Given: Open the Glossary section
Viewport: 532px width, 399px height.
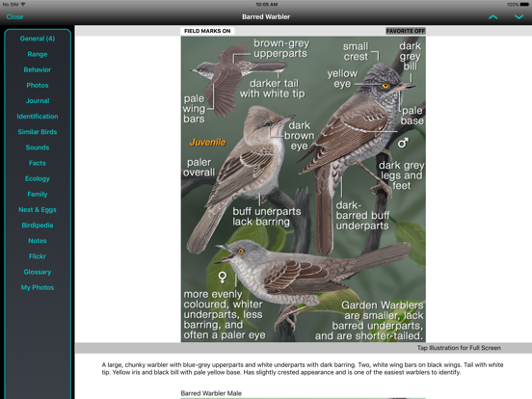Looking at the screenshot, I should (38, 272).
